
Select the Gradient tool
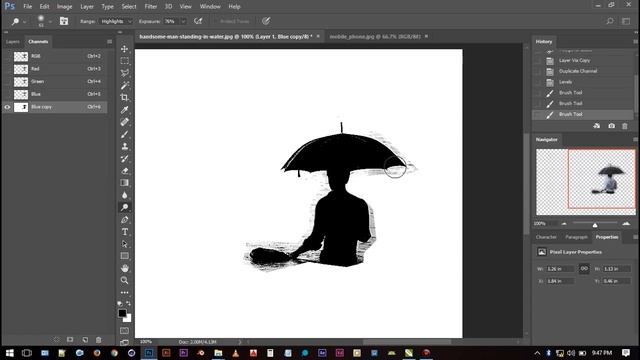click(x=124, y=183)
